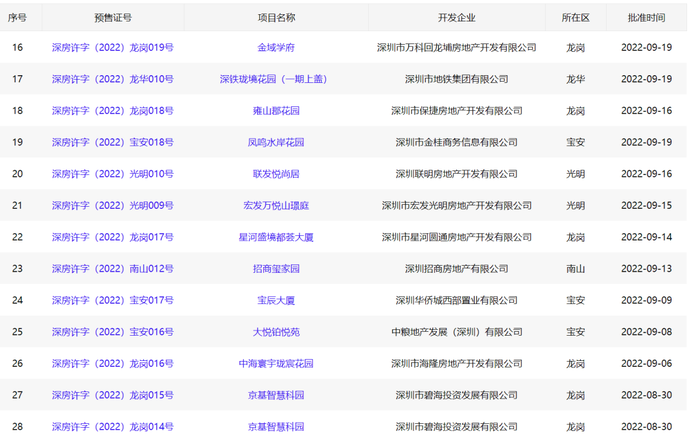Screen dimensions: 700x442
Task: Open the 宏发万悦山璟庭 project link
Action: coord(276,205)
